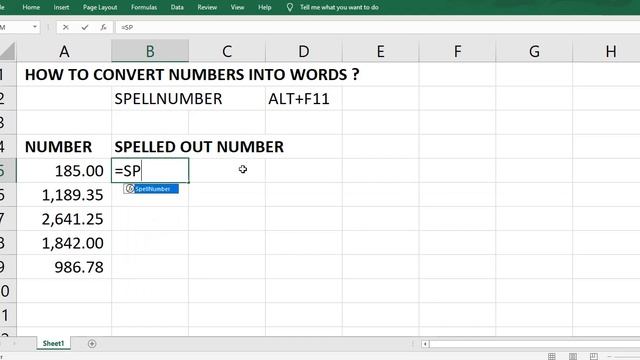The width and height of the screenshot is (640, 360).
Task: Click cell with 1,189.35
Action: pyautogui.click(x=64, y=195)
